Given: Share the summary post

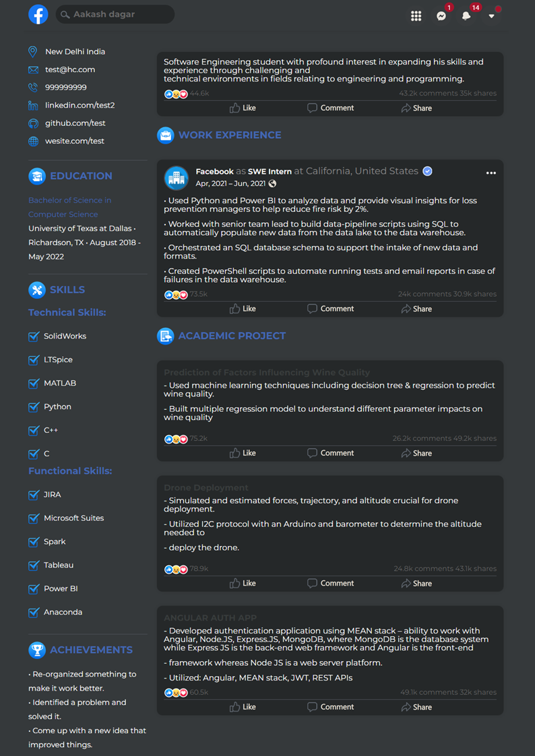Looking at the screenshot, I should 416,108.
